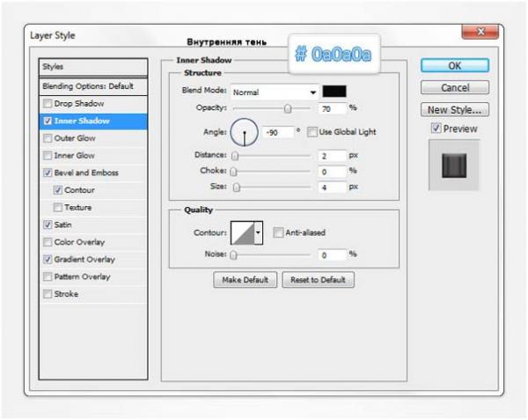Enable the Stroke checkbox

pyautogui.click(x=48, y=294)
